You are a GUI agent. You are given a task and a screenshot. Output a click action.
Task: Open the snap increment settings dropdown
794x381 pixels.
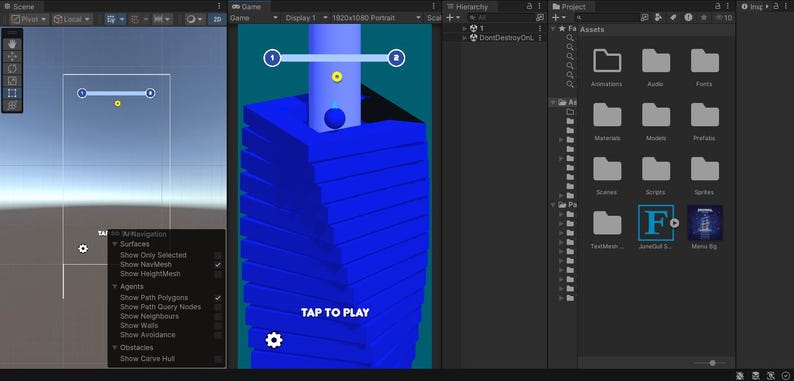[163, 19]
